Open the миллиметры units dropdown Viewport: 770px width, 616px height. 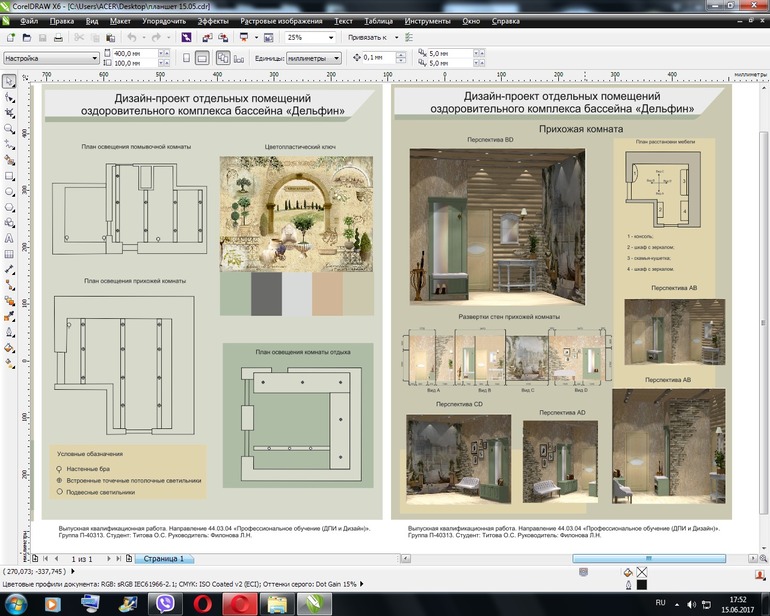(336, 58)
